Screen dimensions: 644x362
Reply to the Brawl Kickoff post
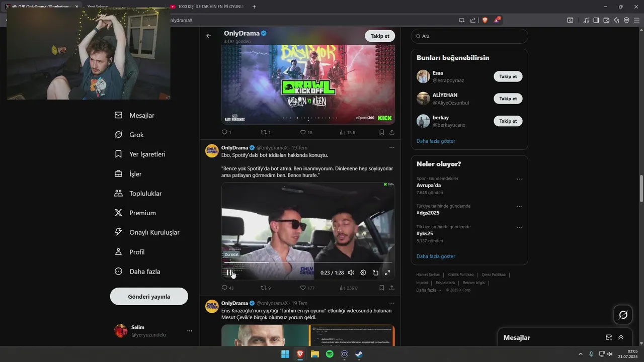pos(226,132)
